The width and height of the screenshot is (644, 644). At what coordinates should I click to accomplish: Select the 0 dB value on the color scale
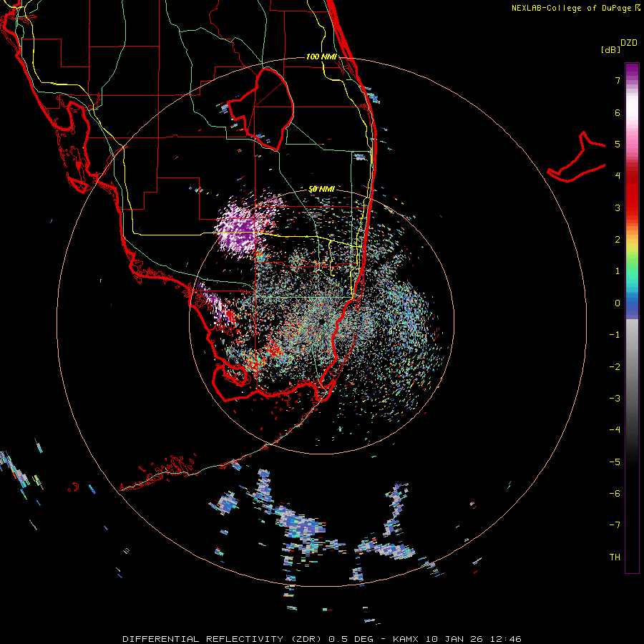tap(618, 303)
